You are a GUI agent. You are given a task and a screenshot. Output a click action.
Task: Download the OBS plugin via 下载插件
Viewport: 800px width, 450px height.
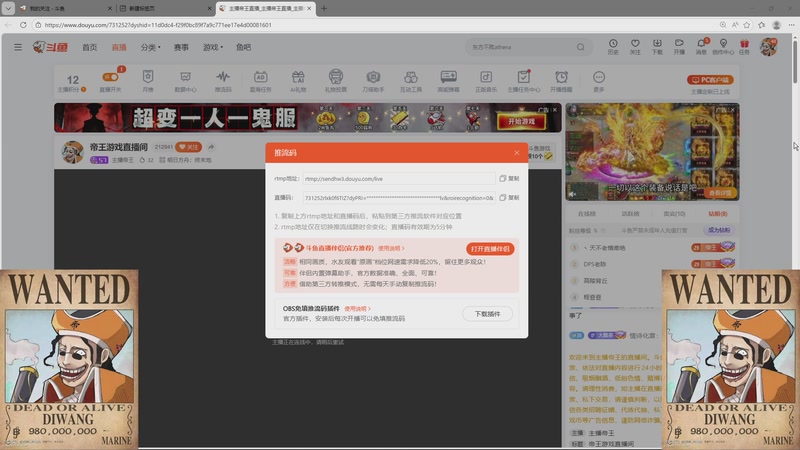pos(487,314)
